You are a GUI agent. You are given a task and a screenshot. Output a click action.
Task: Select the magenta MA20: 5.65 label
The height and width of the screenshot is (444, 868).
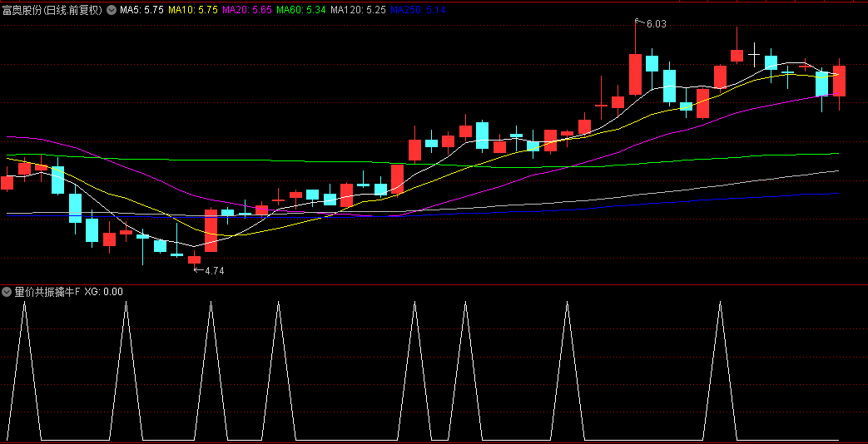point(247,10)
